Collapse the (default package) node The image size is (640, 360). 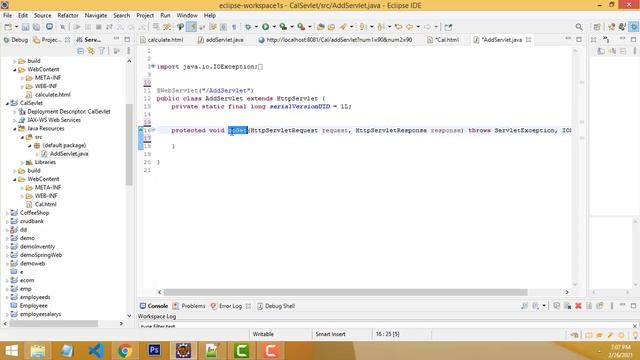(29, 145)
